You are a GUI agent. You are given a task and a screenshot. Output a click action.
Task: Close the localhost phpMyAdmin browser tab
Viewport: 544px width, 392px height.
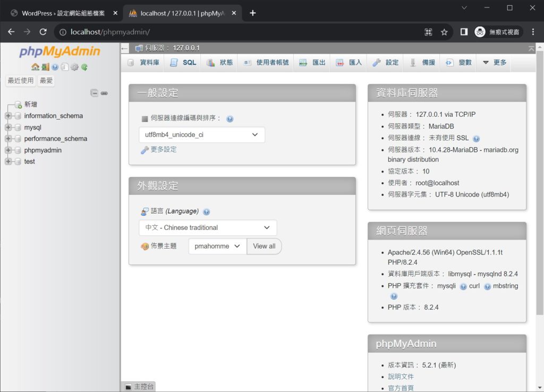(234, 13)
